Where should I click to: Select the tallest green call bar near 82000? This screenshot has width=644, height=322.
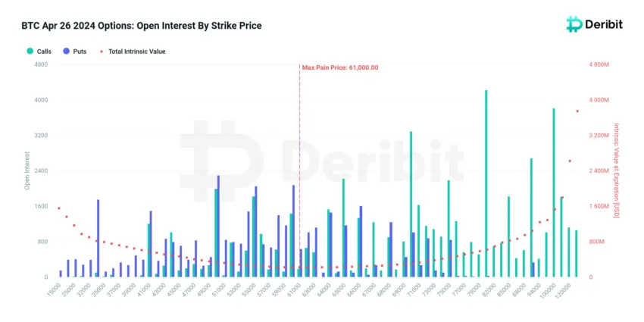tap(486, 183)
